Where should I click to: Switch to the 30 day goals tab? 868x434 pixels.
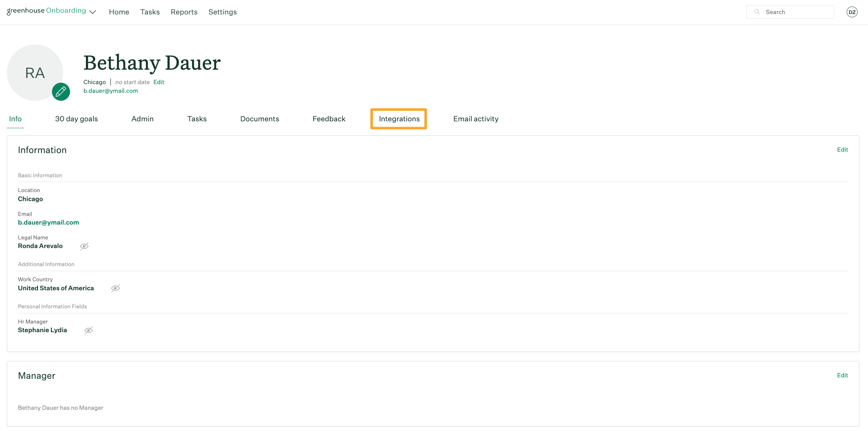pos(77,119)
